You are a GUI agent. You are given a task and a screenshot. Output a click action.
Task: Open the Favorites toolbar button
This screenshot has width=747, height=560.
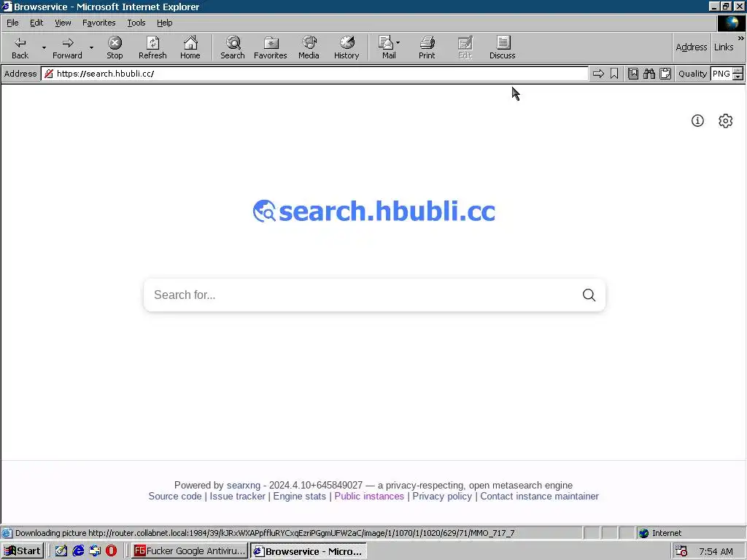pos(270,47)
